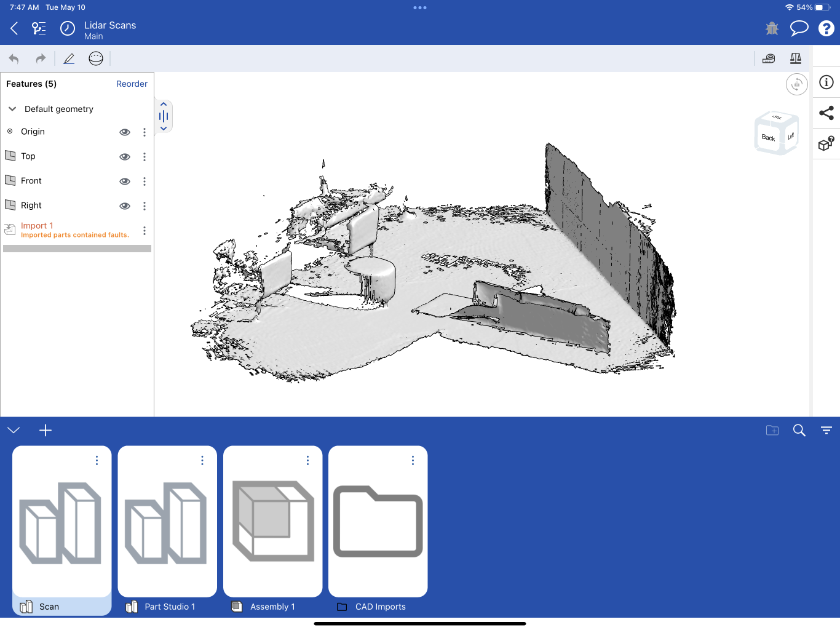This screenshot has width=840, height=630.
Task: Open the Versions and history clock icon
Action: point(67,28)
